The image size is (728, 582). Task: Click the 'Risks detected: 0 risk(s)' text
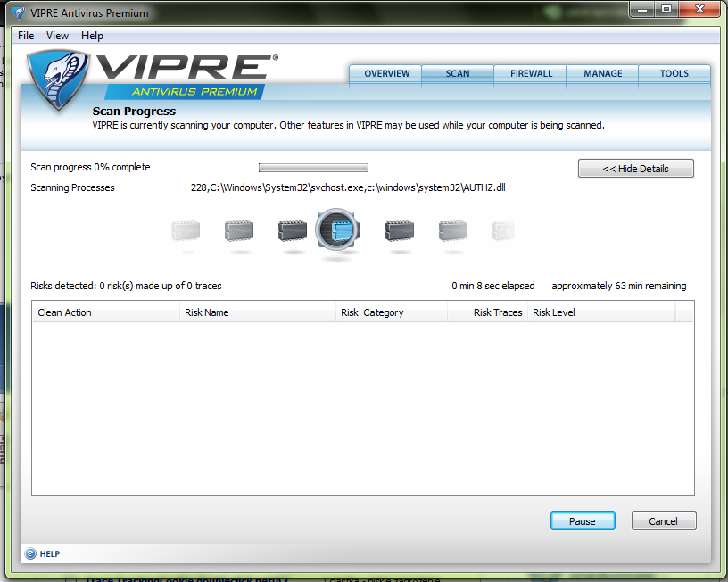[127, 287]
